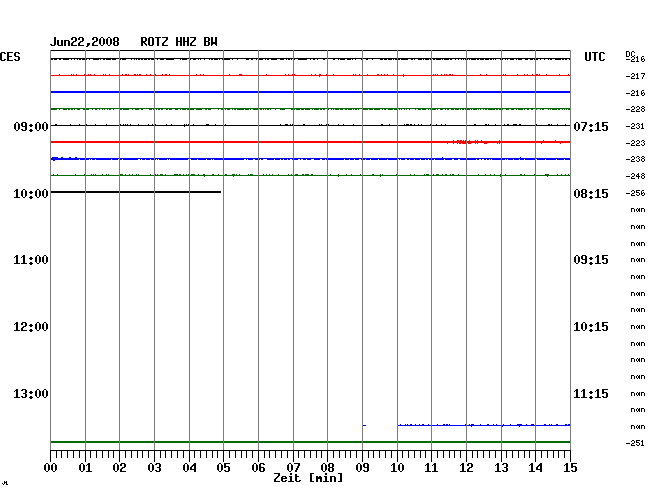
Task: Click the 12 minute tick label
Action: (466, 468)
